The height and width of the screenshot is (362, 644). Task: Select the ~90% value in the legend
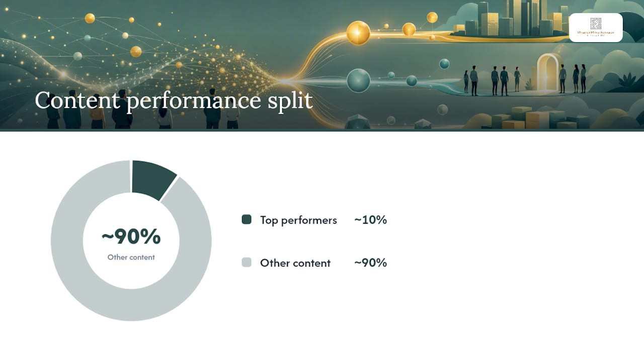pyautogui.click(x=370, y=263)
